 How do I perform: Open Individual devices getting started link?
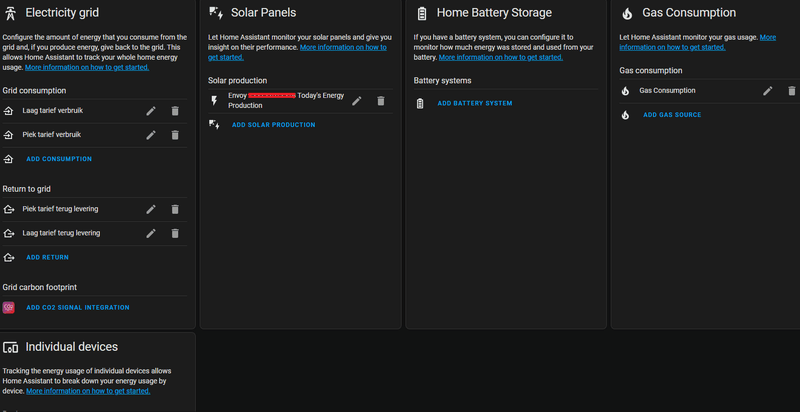point(89,390)
